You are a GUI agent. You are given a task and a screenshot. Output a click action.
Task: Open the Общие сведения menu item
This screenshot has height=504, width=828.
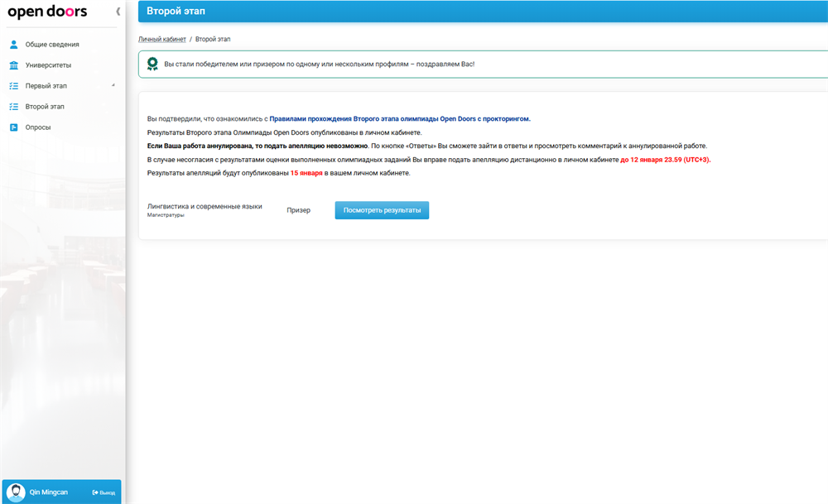coord(52,45)
